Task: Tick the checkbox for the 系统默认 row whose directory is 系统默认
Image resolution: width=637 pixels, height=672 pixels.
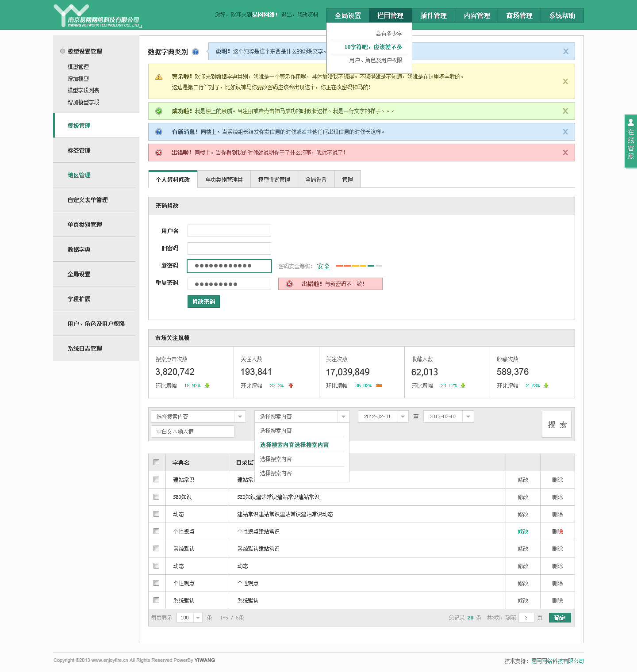Action: pos(156,600)
